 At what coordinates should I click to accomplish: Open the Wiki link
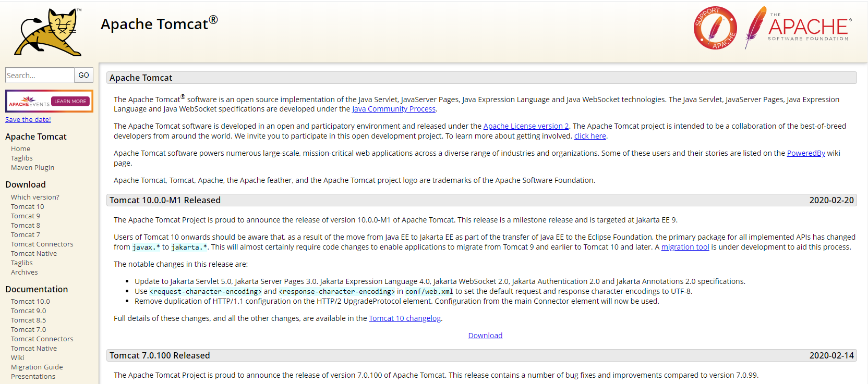coord(18,357)
